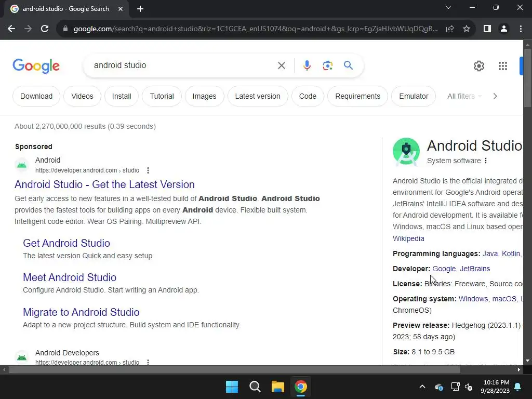
Task: Clear the search box with the X
Action: pyautogui.click(x=281, y=65)
